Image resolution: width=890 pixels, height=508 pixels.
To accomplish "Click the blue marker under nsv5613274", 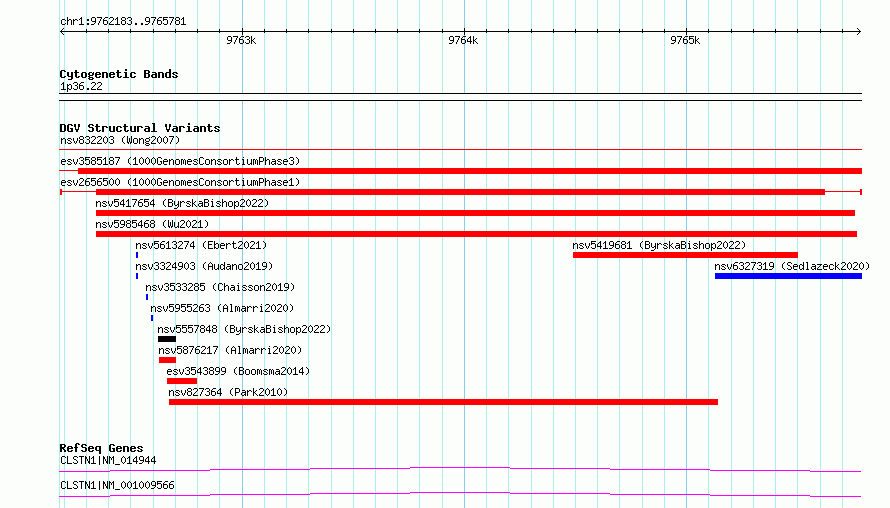I will point(137,255).
